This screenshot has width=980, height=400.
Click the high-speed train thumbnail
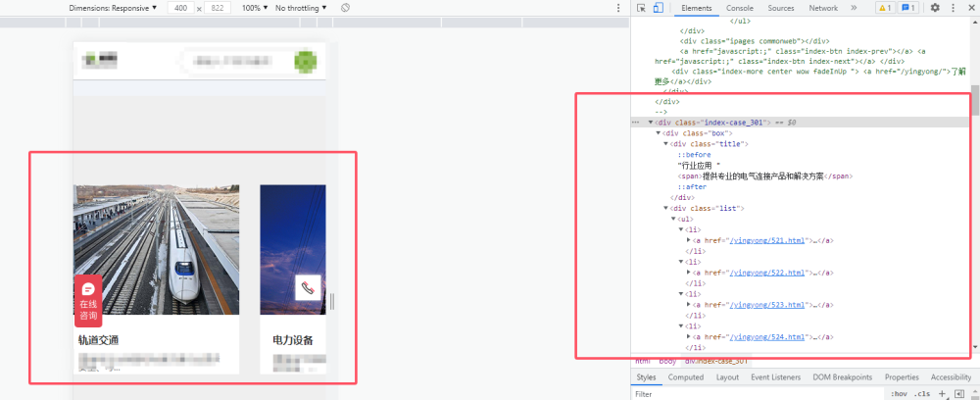pyautogui.click(x=156, y=249)
